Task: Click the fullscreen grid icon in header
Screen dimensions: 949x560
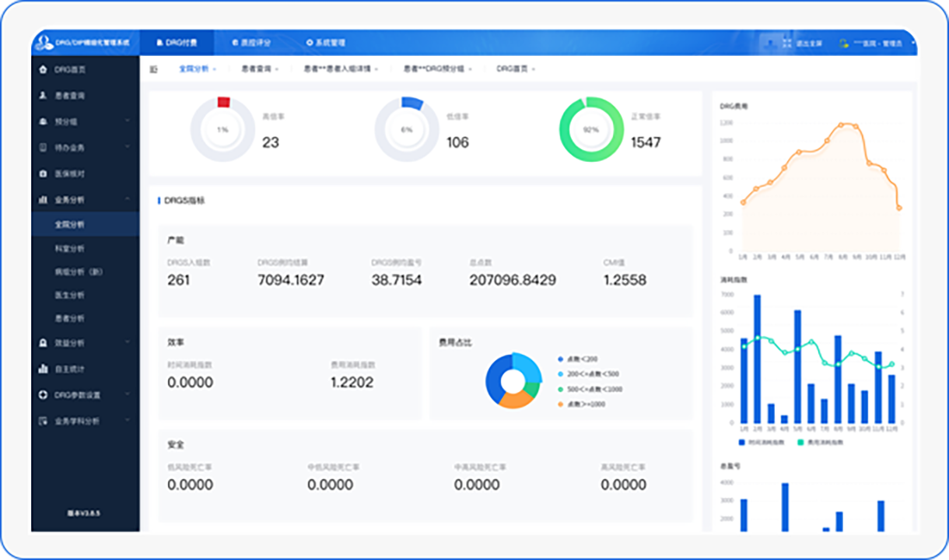Action: click(786, 44)
